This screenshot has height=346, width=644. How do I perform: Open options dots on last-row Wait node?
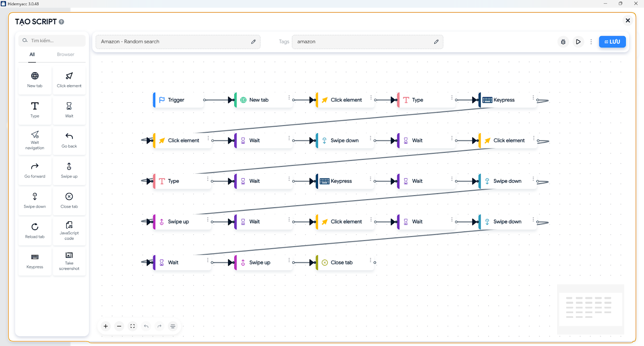[x=208, y=260]
